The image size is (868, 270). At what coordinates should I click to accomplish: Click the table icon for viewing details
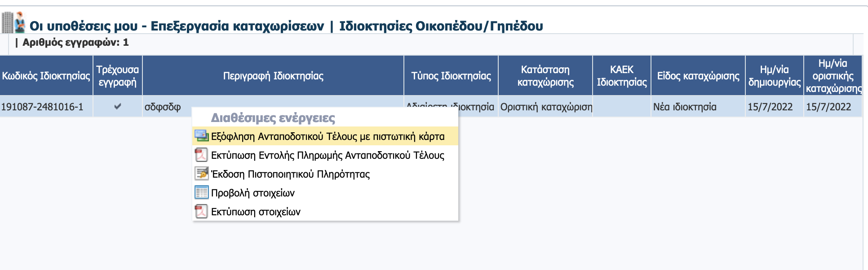pos(201,192)
